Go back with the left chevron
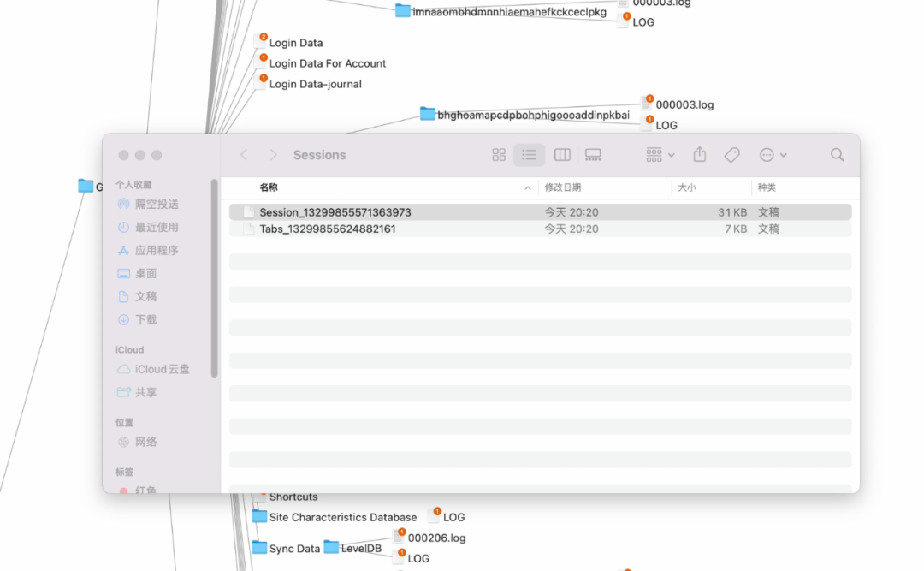This screenshot has height=571, width=924. [244, 155]
